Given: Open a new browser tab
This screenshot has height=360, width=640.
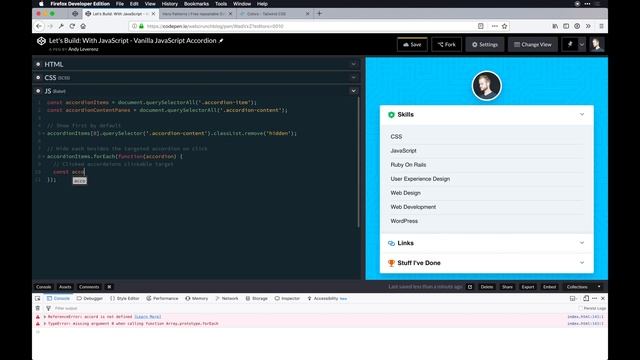Looking at the screenshot, I should tap(320, 13).
